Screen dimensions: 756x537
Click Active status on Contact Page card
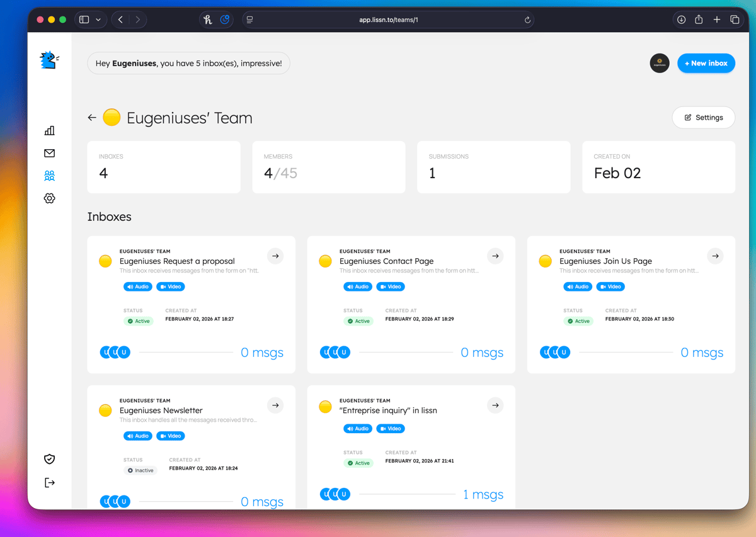(x=358, y=321)
